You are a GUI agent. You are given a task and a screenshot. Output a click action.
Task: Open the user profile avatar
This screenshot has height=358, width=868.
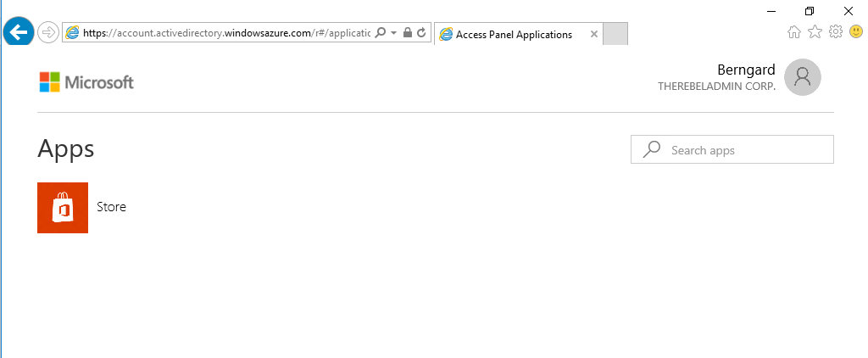pyautogui.click(x=803, y=77)
